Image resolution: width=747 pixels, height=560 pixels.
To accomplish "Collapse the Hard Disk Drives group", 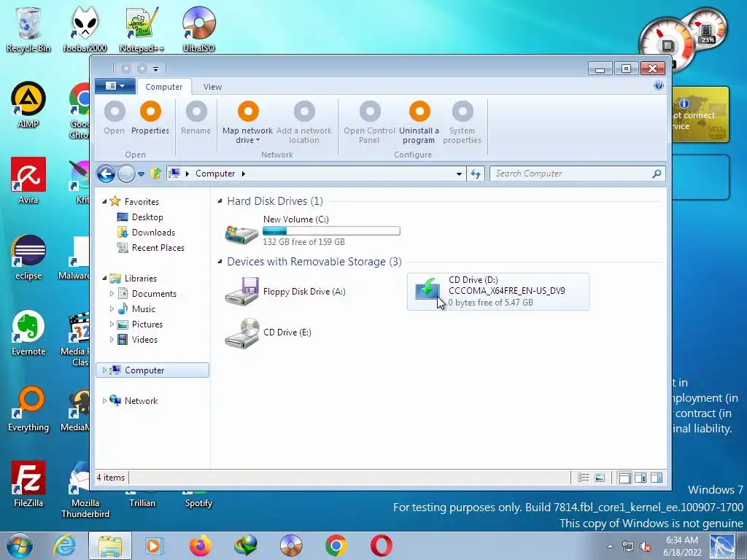I will click(220, 201).
